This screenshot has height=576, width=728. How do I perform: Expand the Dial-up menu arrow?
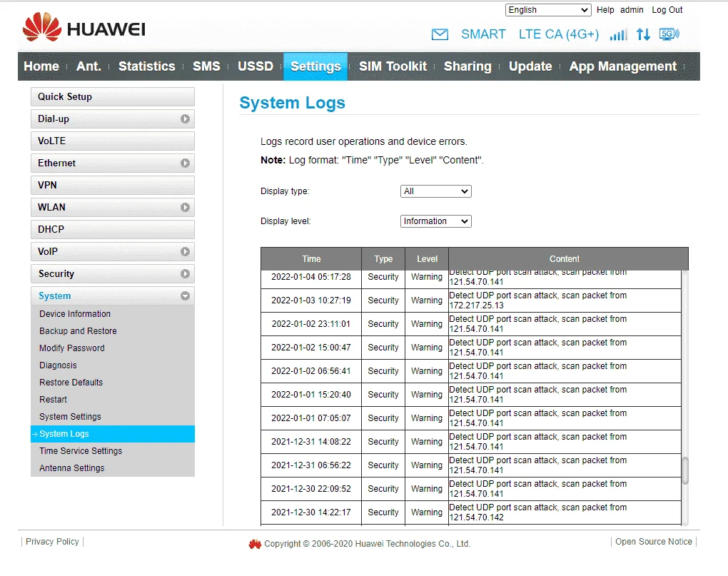(185, 118)
